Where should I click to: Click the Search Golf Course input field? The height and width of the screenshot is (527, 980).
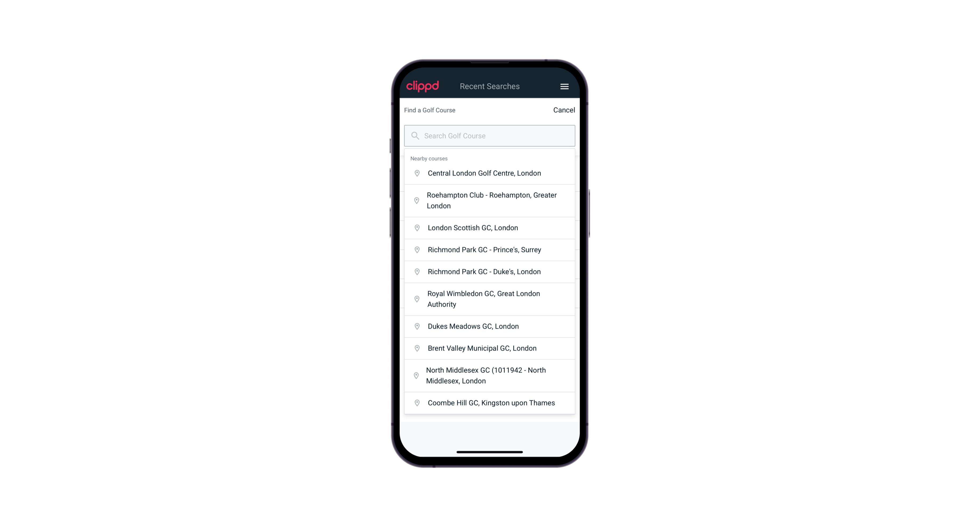pos(489,136)
